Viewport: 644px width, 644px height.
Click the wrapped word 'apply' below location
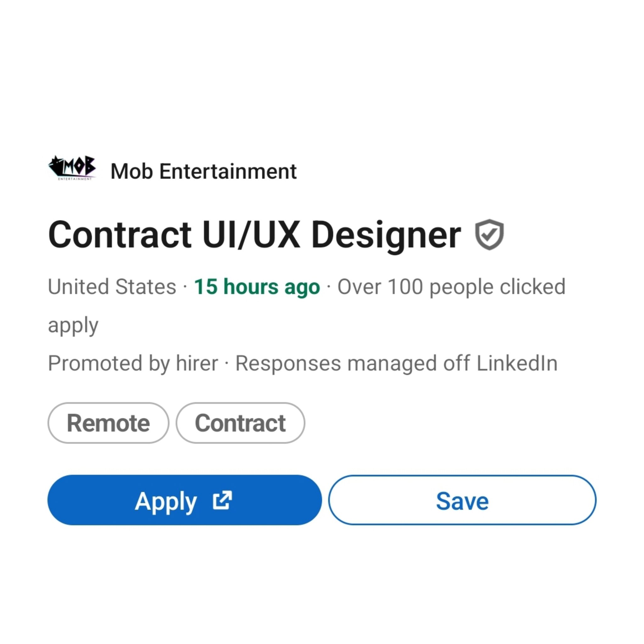tap(73, 326)
